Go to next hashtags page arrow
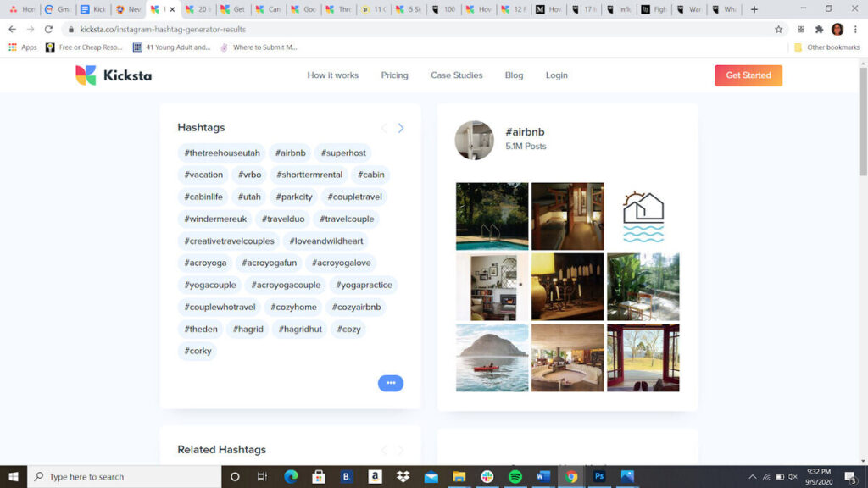Screen dimensions: 868x488 tap(401, 129)
